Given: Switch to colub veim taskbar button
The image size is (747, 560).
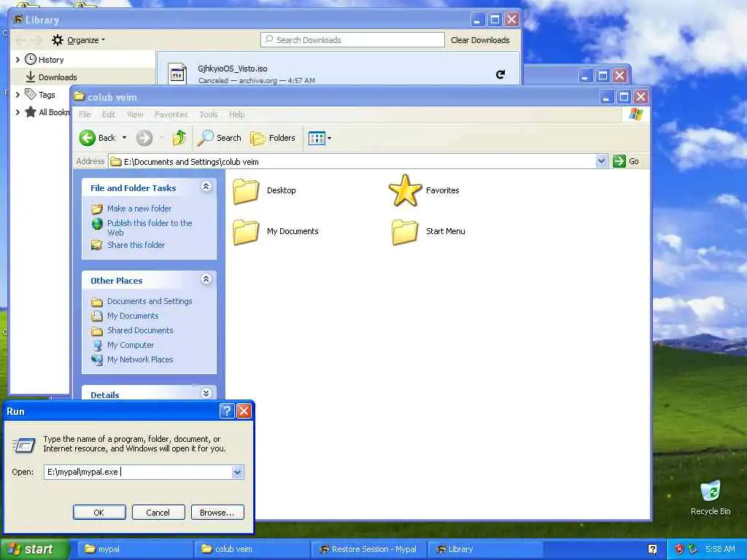Looking at the screenshot, I should point(251,550).
